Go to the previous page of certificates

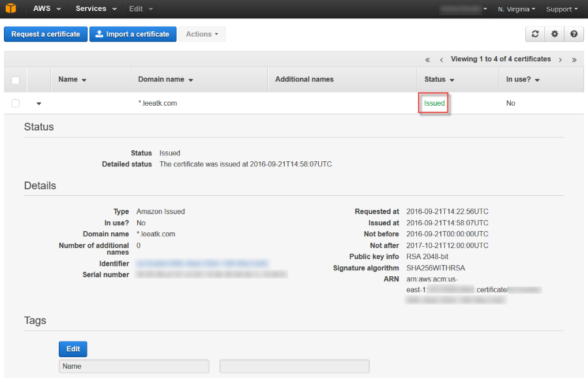click(442, 59)
